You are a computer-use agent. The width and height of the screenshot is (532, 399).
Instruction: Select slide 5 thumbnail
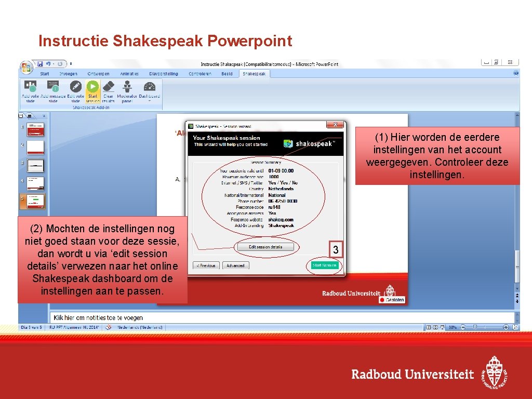point(35,201)
